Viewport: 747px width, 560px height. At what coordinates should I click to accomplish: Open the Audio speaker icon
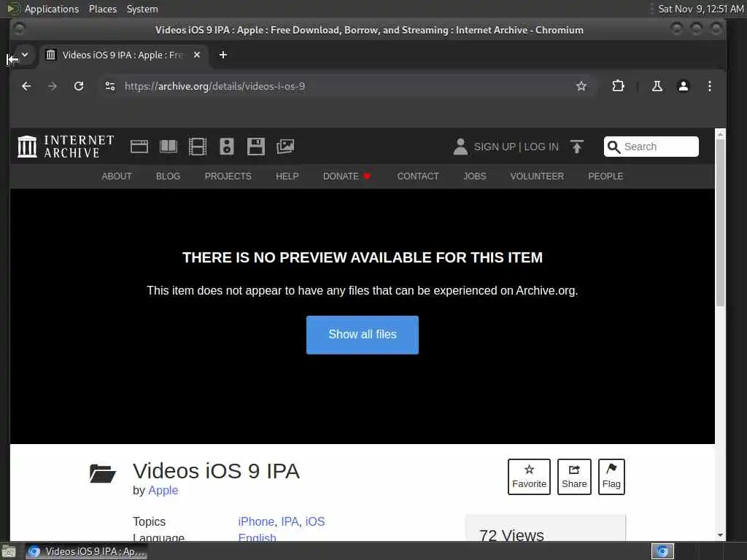pyautogui.click(x=226, y=146)
